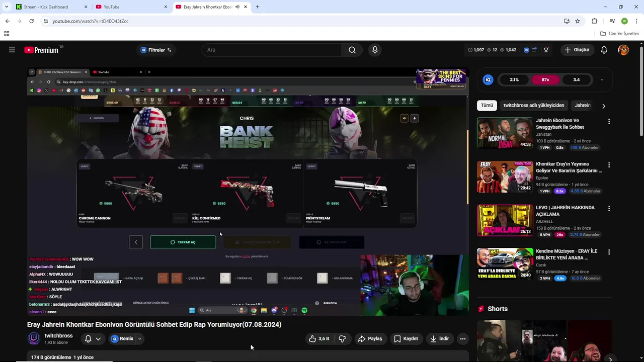This screenshot has width=644, height=362.
Task: Click the address bar URL
Action: tap(91, 21)
